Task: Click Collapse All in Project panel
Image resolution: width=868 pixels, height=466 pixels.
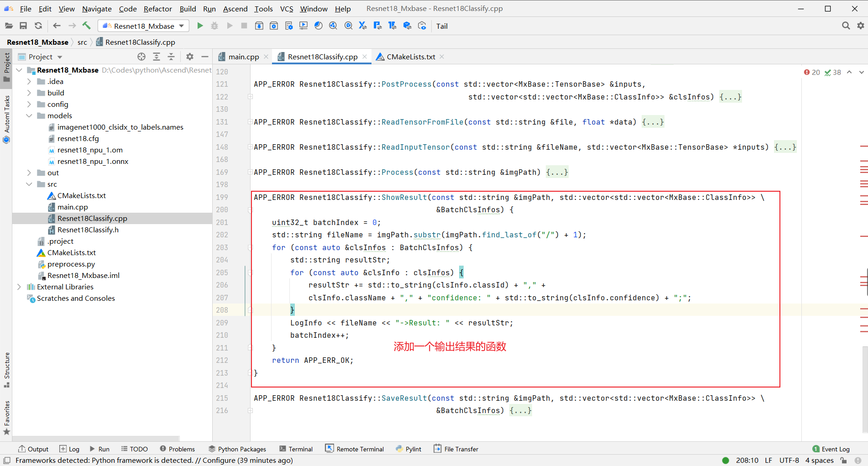Action: (171, 57)
